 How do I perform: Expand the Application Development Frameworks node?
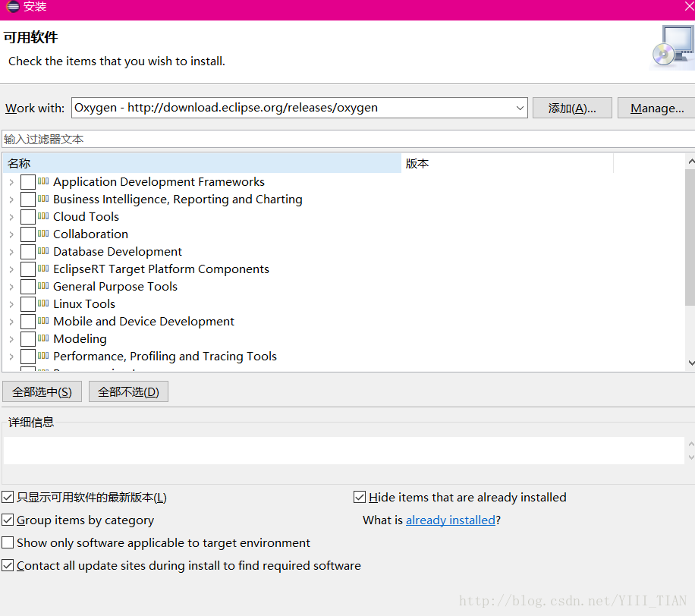point(11,182)
